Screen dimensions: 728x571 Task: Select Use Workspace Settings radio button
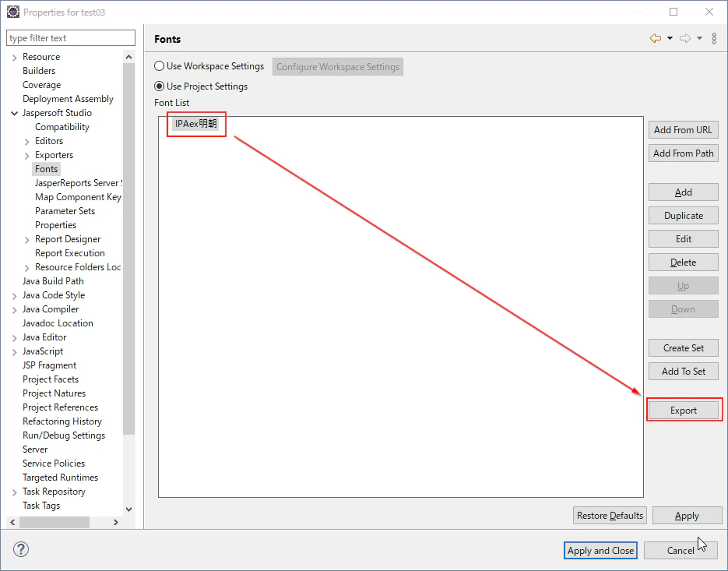point(160,66)
